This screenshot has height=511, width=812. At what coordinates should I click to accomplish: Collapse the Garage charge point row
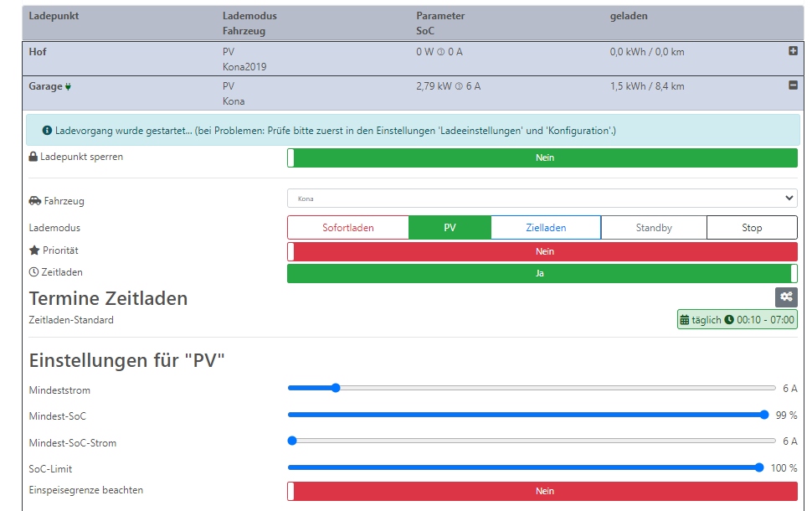click(793, 85)
